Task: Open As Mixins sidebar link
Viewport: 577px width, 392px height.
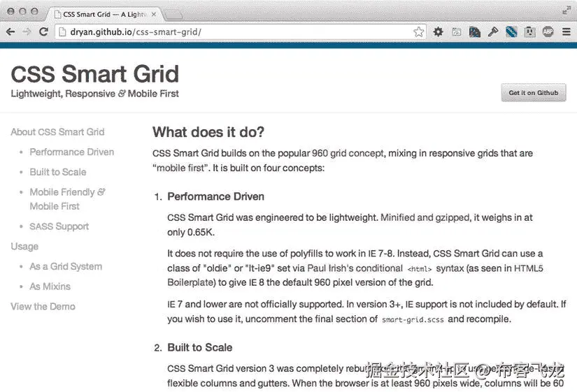Action: [x=50, y=286]
